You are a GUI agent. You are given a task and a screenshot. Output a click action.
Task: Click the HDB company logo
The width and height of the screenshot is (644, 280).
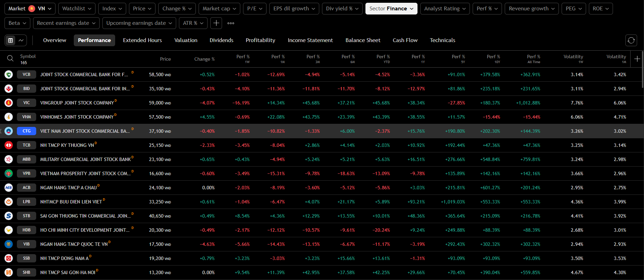point(9,230)
